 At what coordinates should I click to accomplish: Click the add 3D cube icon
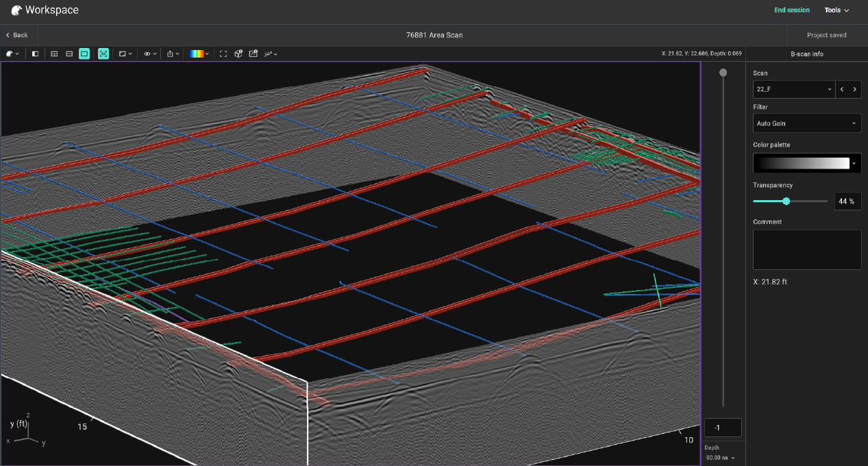click(238, 53)
